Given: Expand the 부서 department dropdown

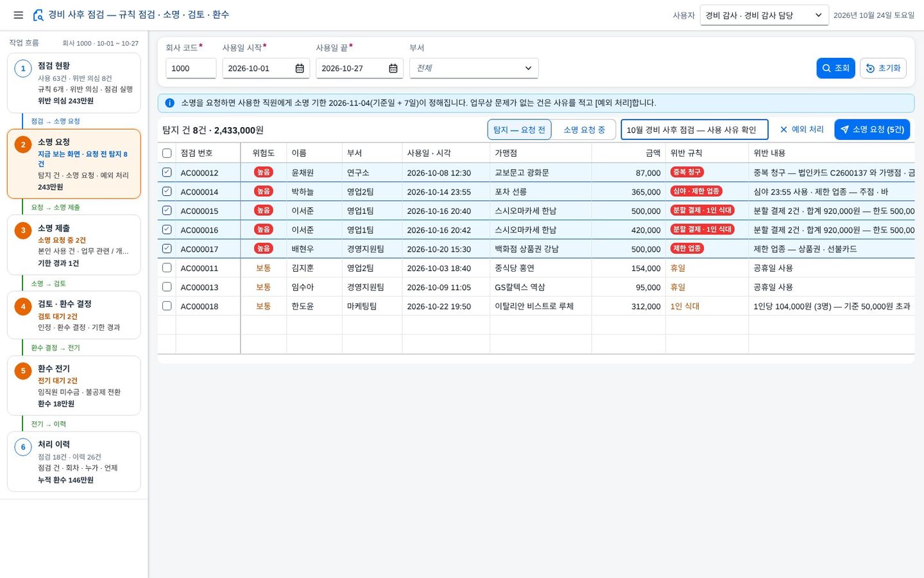Looking at the screenshot, I should pos(474,68).
